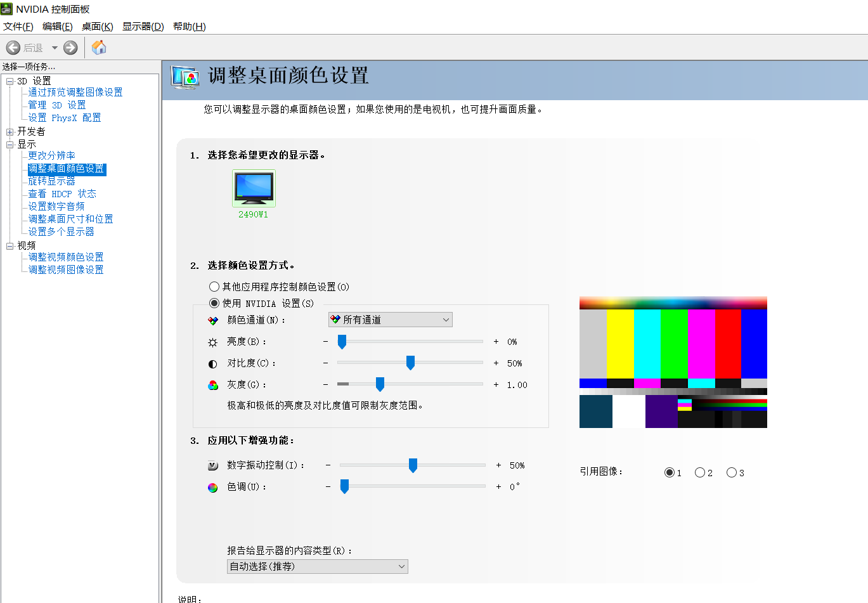Expand the 开发者 tree node

click(x=10, y=132)
